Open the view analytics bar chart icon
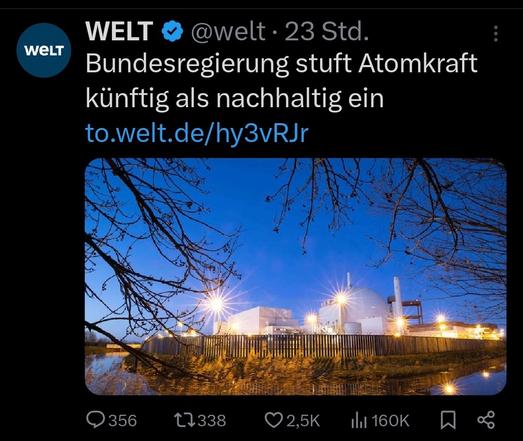This screenshot has width=523, height=441. pyautogui.click(x=359, y=420)
